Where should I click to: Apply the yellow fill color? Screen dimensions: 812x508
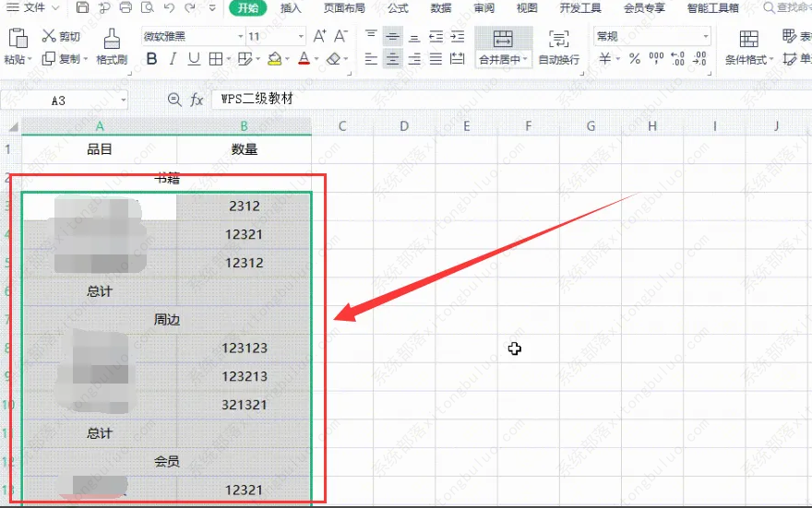click(x=274, y=59)
